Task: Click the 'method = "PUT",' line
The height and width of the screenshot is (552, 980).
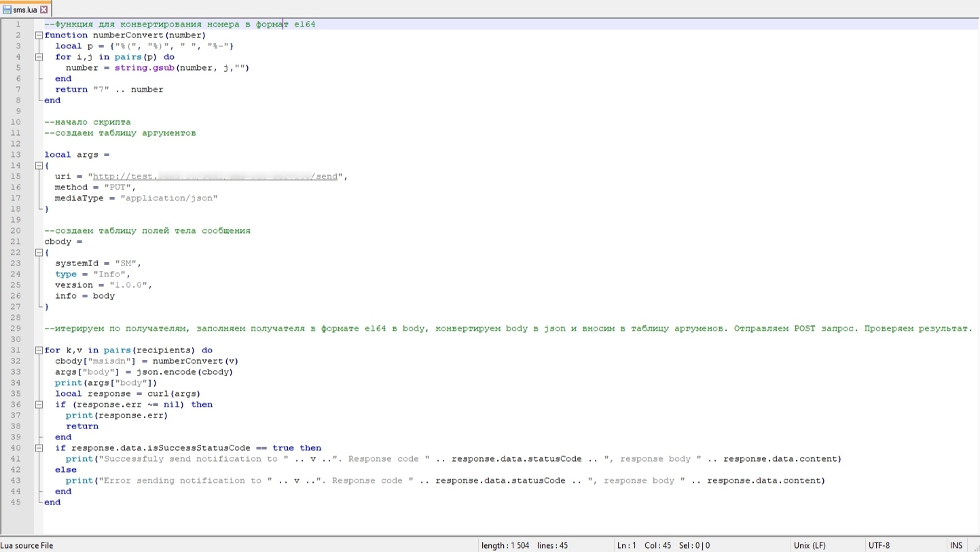Action: coord(95,187)
